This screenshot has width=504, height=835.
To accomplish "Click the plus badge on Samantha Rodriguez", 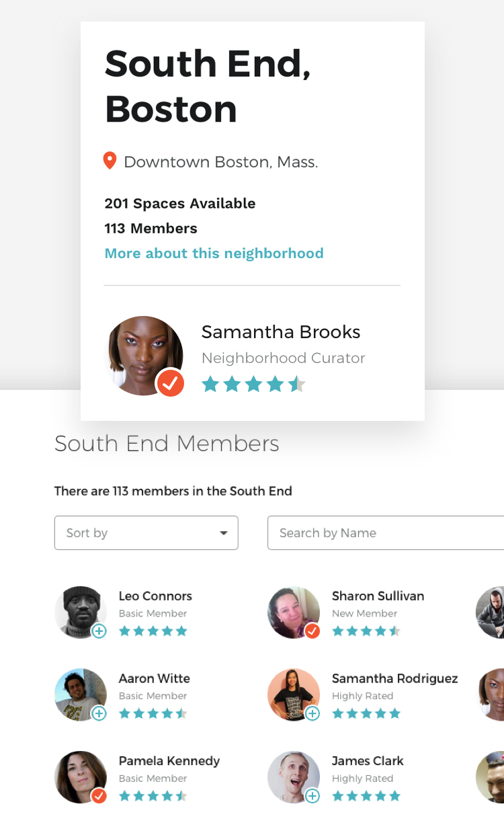I will point(312,713).
